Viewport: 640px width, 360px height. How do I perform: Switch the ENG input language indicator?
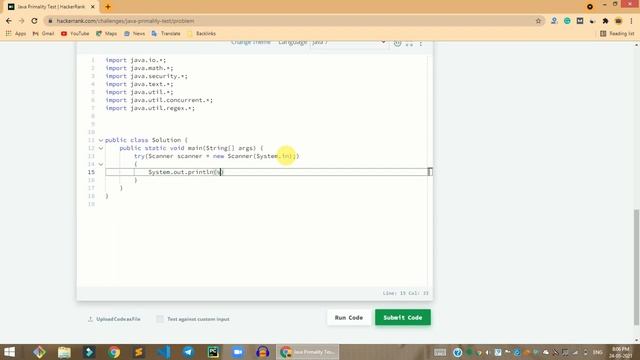click(598, 352)
